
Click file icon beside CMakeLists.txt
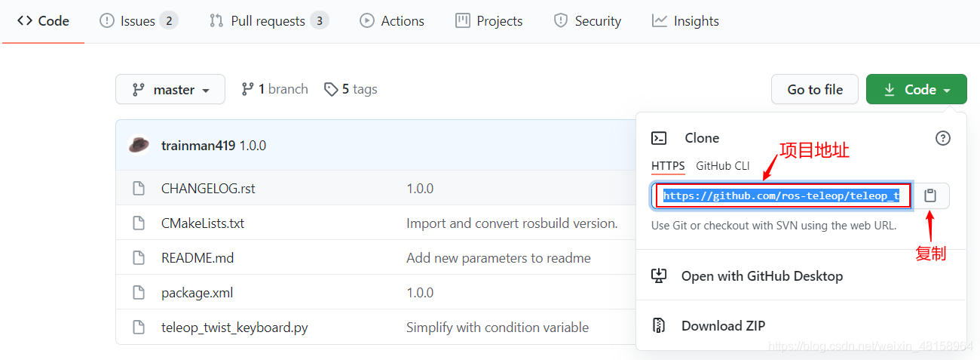[138, 223]
